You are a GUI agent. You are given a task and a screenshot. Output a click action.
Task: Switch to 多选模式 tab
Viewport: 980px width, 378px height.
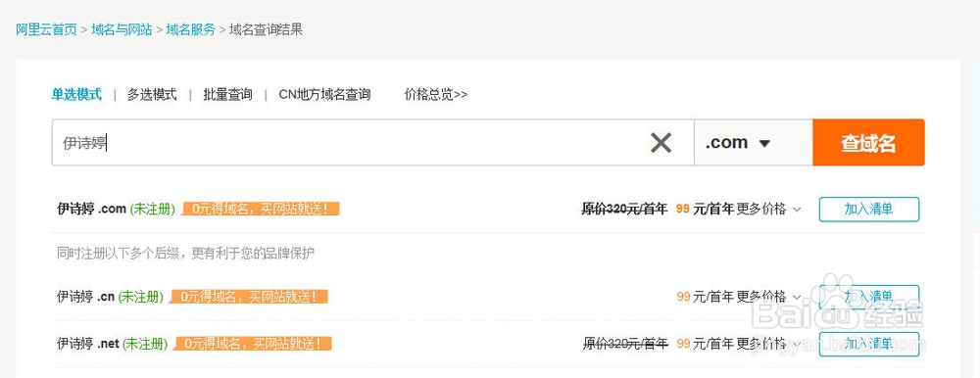click(x=152, y=94)
